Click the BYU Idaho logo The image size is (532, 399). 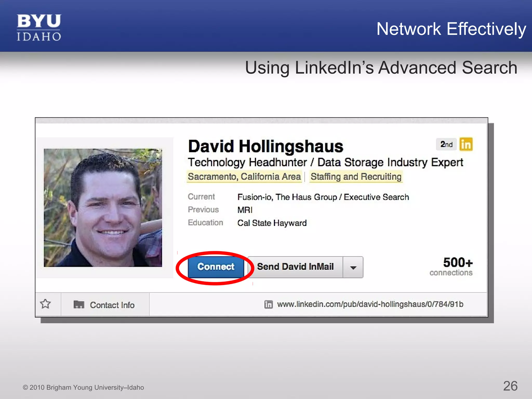[x=39, y=28]
